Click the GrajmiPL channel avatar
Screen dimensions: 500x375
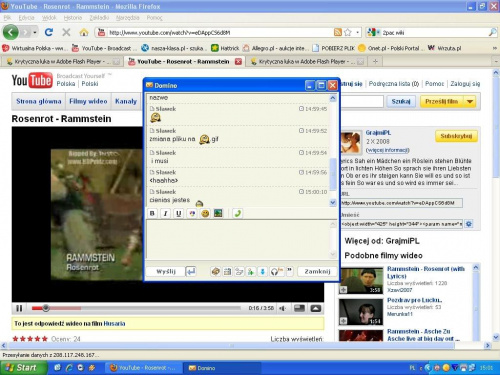(351, 142)
